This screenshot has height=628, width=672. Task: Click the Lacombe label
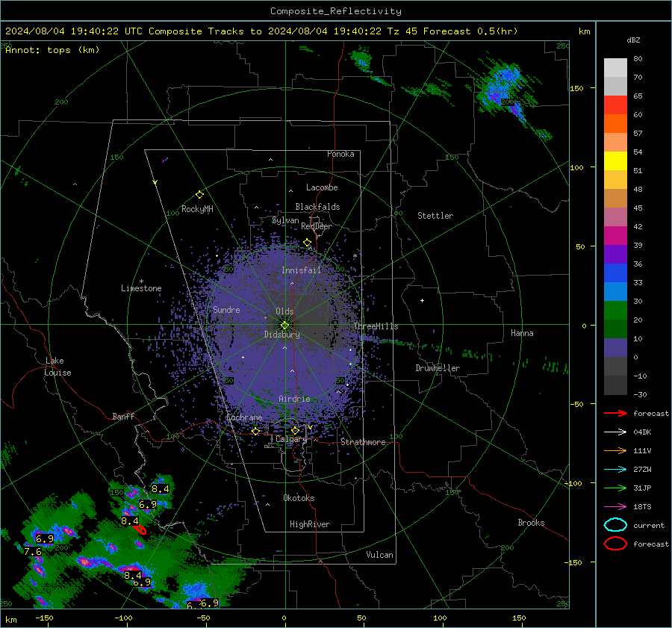tap(322, 187)
